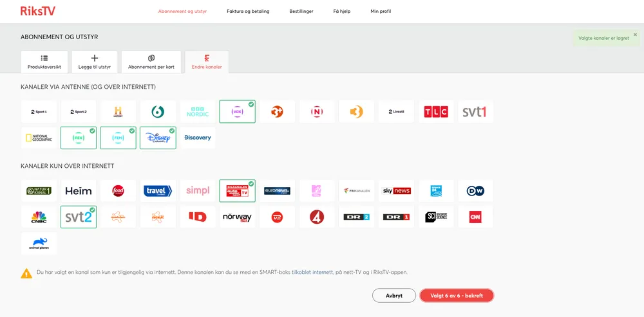The image size is (644, 317).
Task: Open the Produktoversikt tab
Action: click(x=44, y=62)
